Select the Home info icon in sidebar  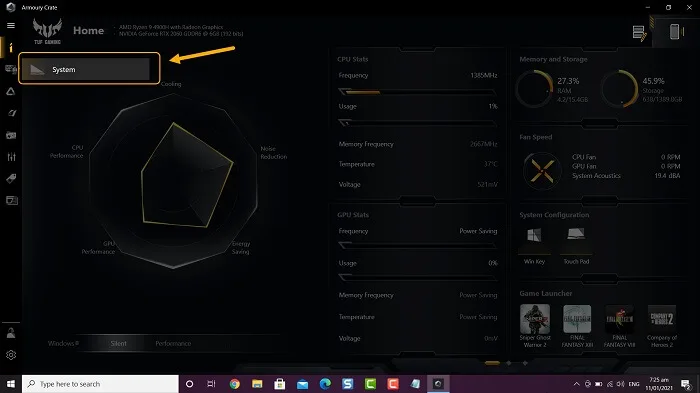11,47
